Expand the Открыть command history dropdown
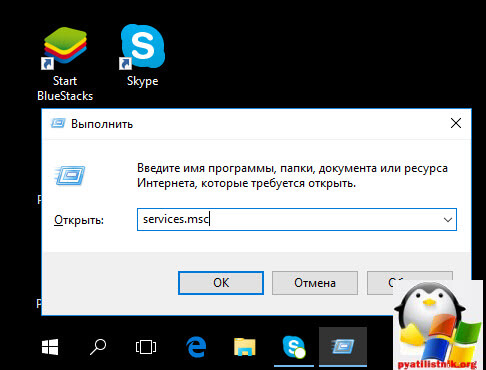Viewport: 486px width, 370px height. pos(448,220)
